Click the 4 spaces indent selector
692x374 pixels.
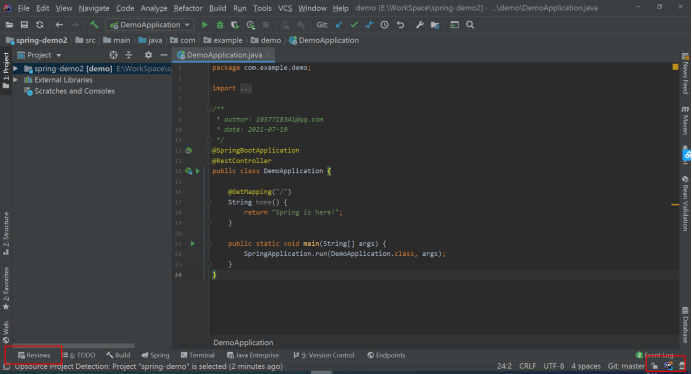[586, 366]
